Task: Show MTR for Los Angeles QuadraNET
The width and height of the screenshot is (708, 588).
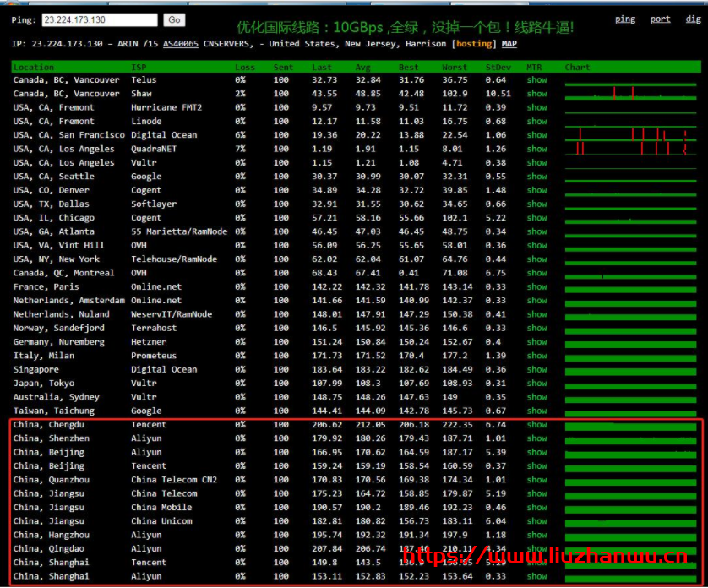Action: click(536, 150)
